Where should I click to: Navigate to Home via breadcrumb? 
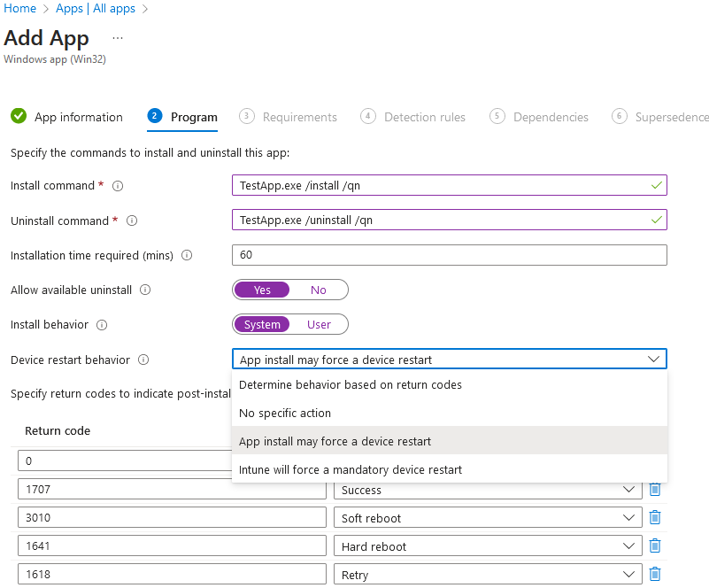coord(19,8)
